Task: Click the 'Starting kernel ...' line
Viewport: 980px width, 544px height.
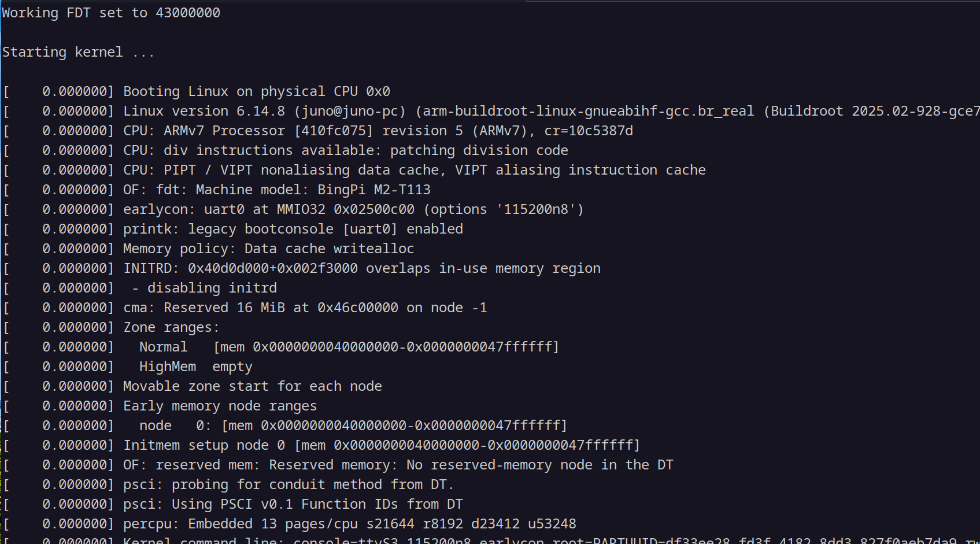Action: pos(78,52)
